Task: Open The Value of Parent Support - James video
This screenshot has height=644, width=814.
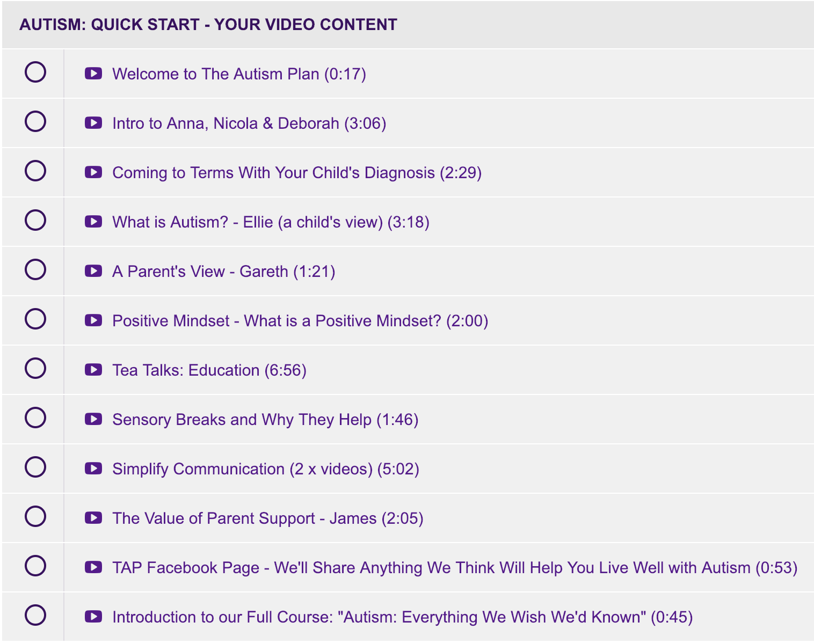Action: point(268,518)
